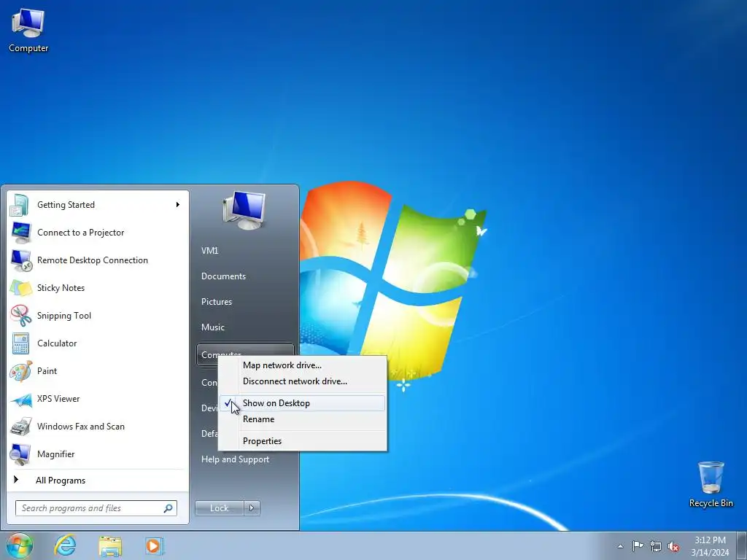Click the Calculator label text
The height and width of the screenshot is (560, 747).
click(57, 343)
